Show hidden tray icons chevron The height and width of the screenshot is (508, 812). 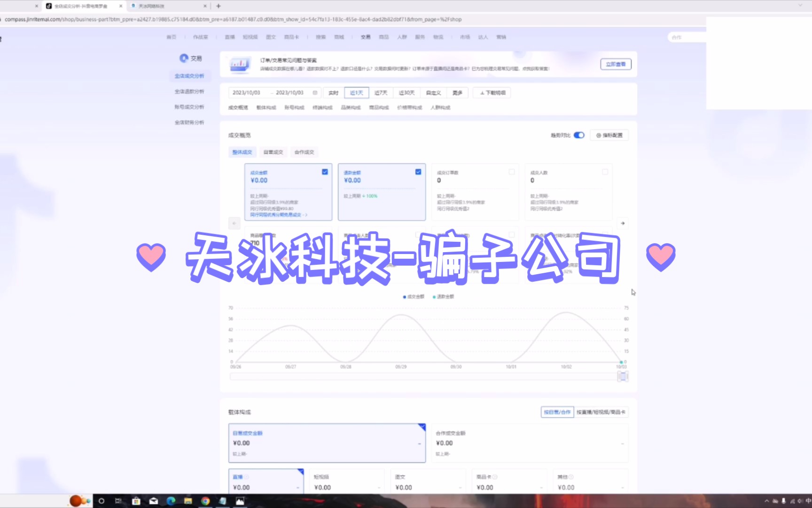click(x=766, y=501)
